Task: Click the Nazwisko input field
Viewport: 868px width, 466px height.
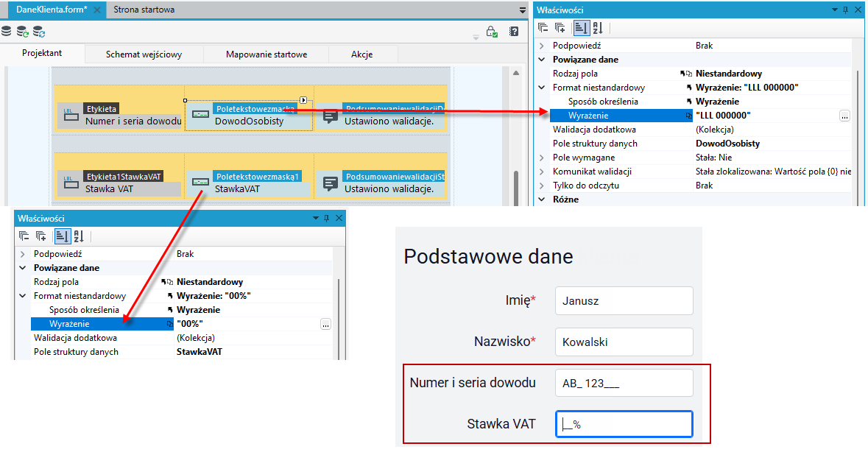Action: click(624, 342)
